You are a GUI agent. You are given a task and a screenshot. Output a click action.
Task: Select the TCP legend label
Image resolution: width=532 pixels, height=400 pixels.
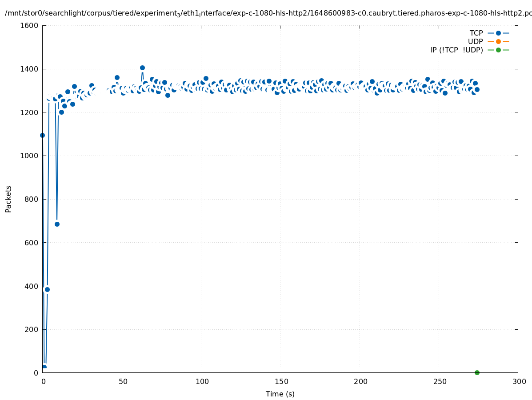tap(476, 33)
